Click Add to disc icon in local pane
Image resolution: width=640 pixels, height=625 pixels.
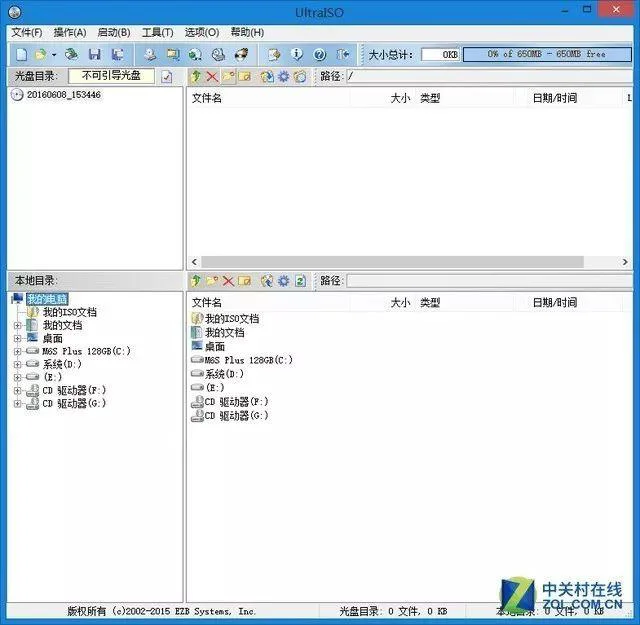click(267, 281)
